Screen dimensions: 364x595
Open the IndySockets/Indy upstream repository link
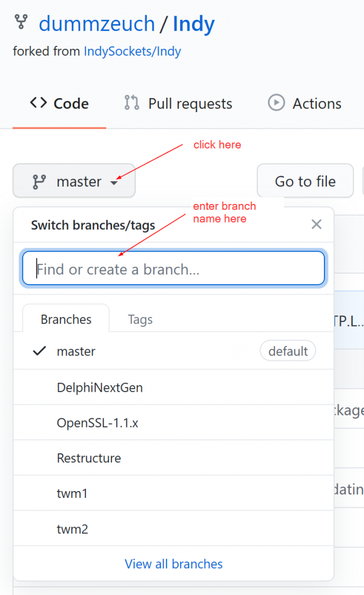tap(132, 51)
